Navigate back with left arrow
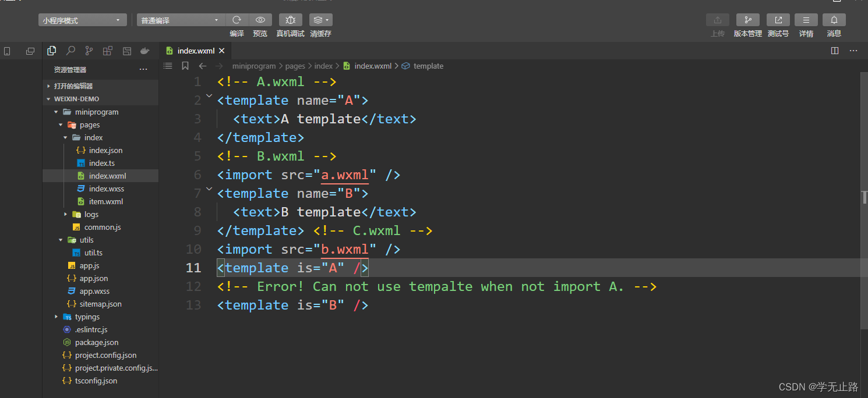 click(x=203, y=66)
